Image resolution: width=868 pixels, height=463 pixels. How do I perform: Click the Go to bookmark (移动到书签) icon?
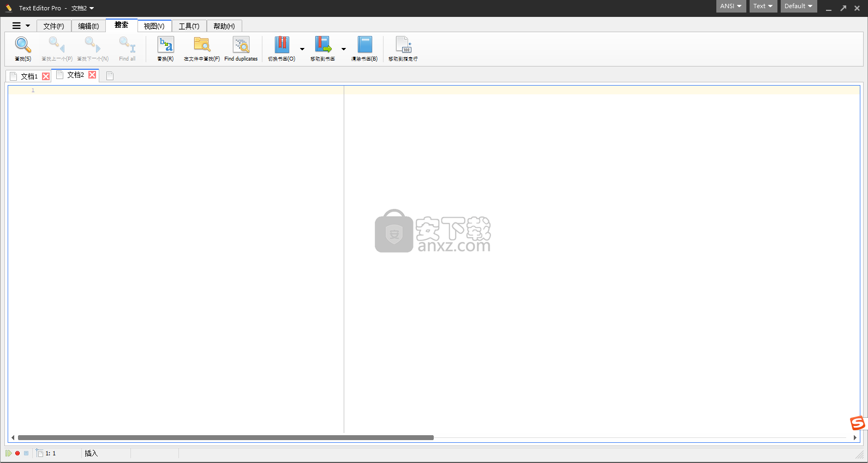click(323, 45)
